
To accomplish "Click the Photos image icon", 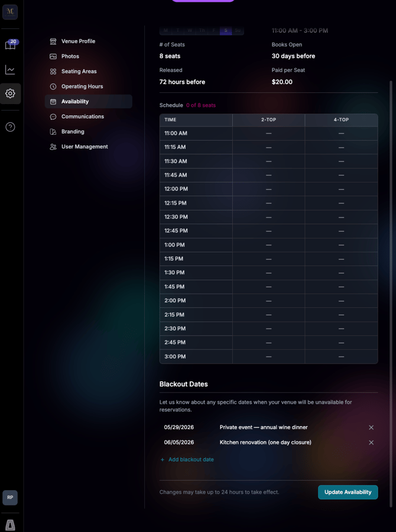I will [x=53, y=56].
